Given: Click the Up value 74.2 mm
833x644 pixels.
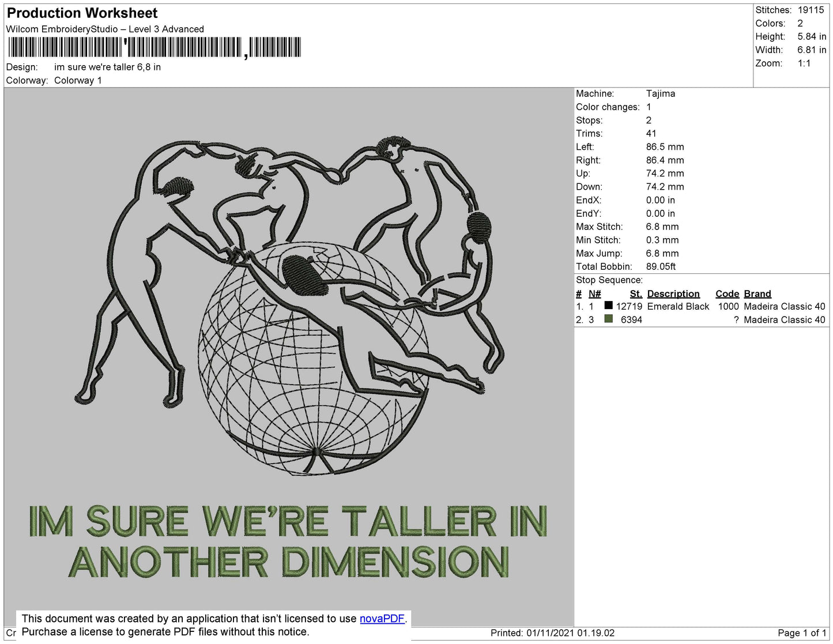Looking at the screenshot, I should point(665,173).
